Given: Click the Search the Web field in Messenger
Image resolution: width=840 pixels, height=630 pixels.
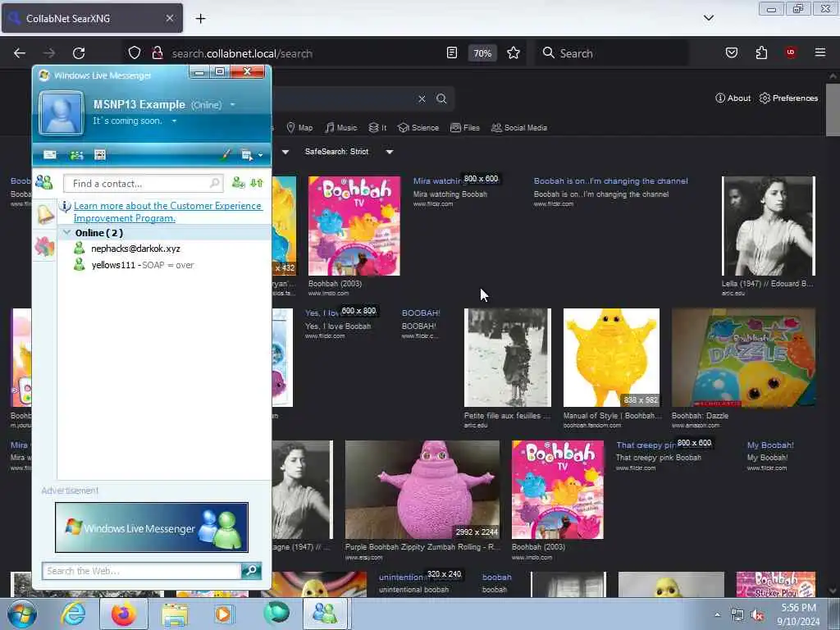Looking at the screenshot, I should coord(141,571).
